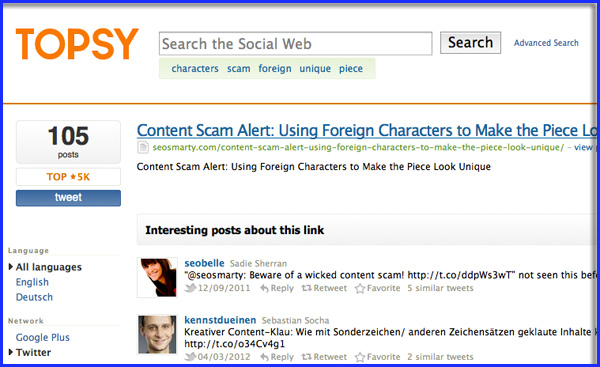Click the Favorite star on seobelle's tweet
The width and height of the screenshot is (600, 367).
click(x=360, y=288)
